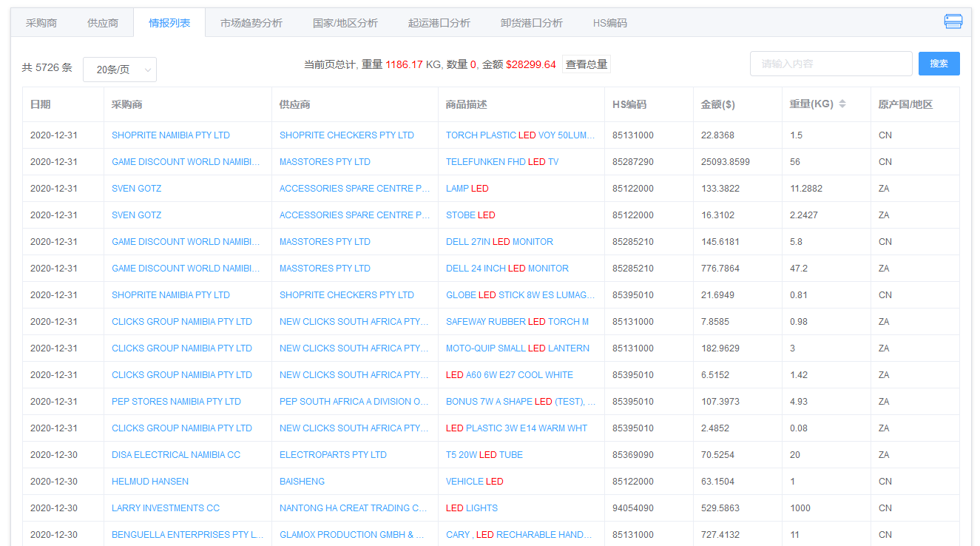980x546 pixels.
Task: Open supplier NANTONG HA CREAT TRADING
Action: coord(354,508)
